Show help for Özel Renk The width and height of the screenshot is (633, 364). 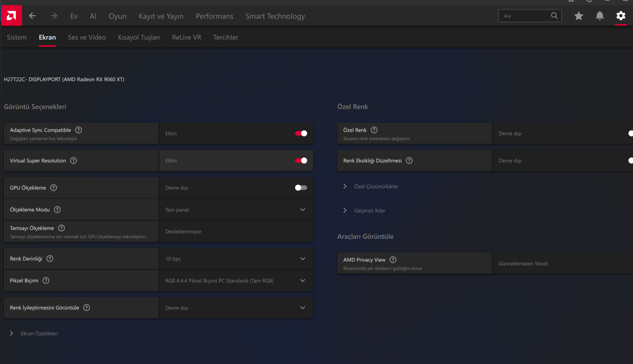point(374,130)
